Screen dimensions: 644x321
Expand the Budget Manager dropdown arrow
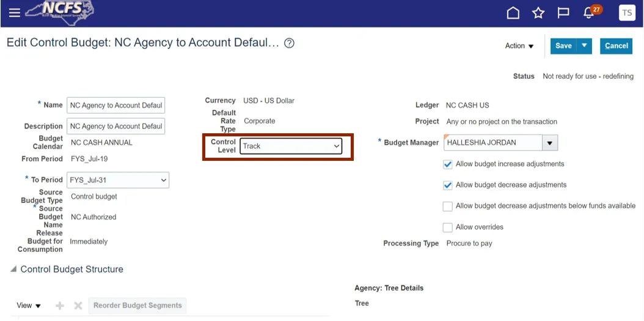pyautogui.click(x=550, y=143)
